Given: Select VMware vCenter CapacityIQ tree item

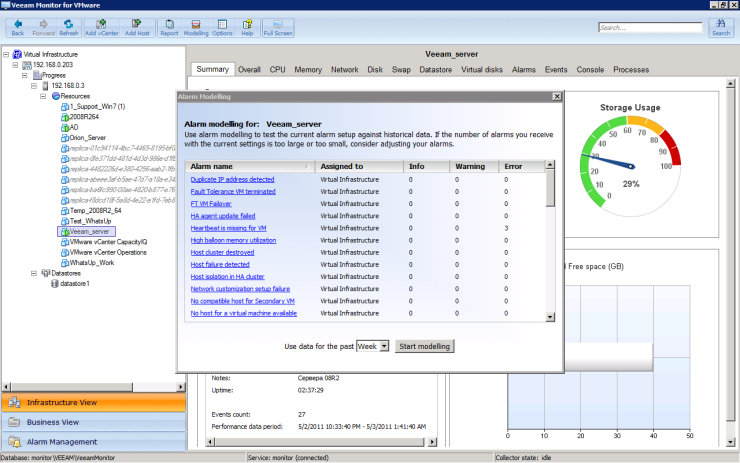Looking at the screenshot, I should pos(108,242).
